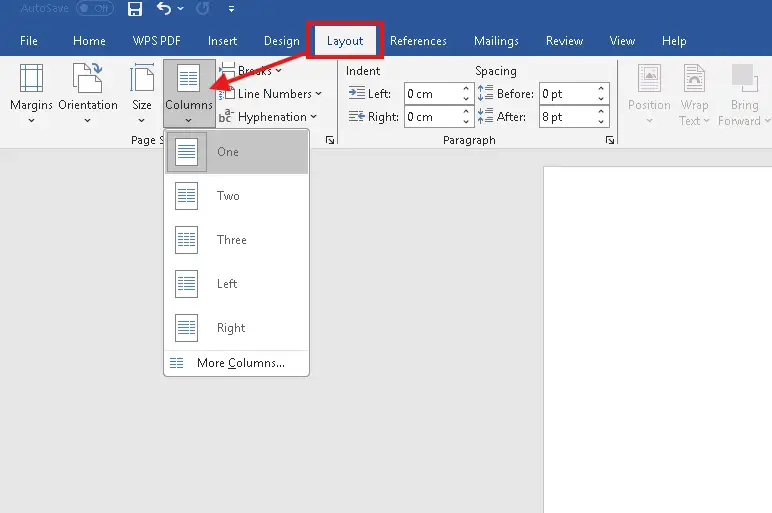Launch the Paragraph settings dialog
Viewport: 772px width, 513px height.
click(x=610, y=140)
